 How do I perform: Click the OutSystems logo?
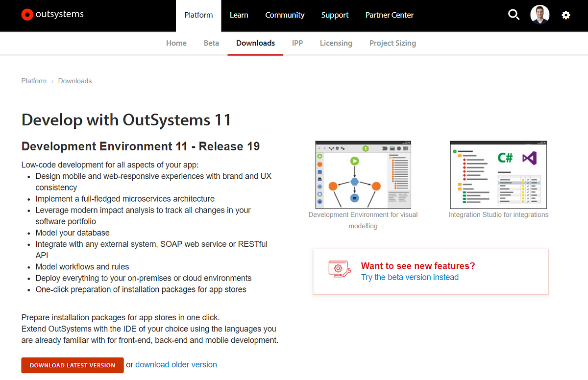53,15
